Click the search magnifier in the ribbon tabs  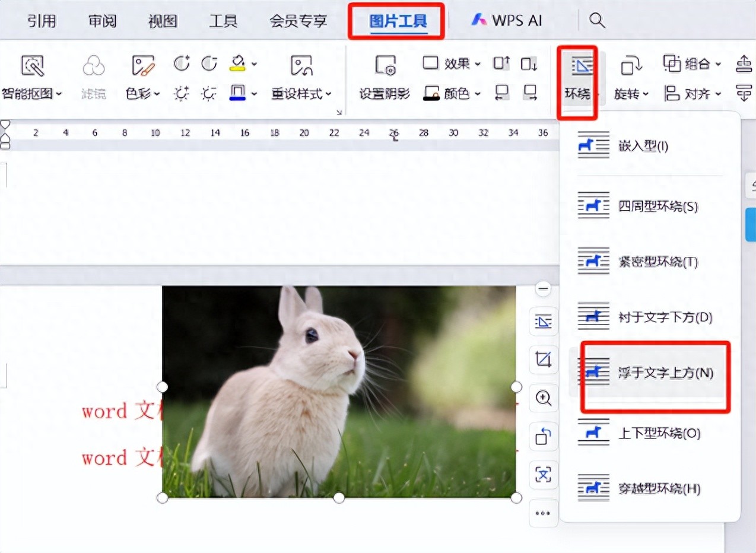click(x=597, y=21)
